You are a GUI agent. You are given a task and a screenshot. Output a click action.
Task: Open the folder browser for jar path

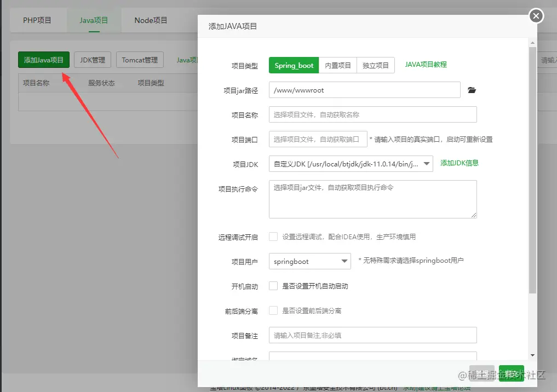(x=472, y=90)
